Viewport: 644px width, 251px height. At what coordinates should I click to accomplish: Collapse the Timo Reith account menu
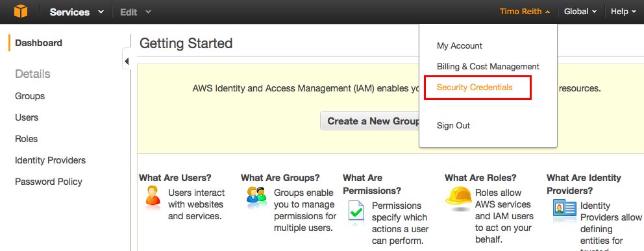coord(525,12)
